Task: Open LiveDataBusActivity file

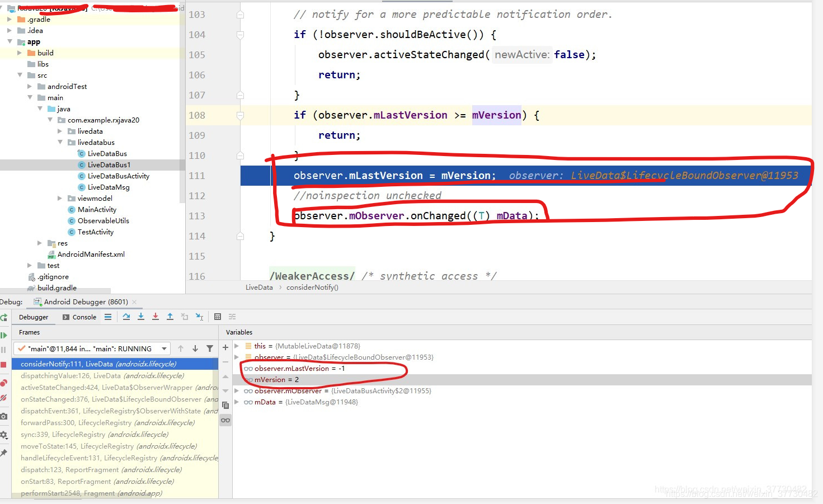Action: (118, 176)
